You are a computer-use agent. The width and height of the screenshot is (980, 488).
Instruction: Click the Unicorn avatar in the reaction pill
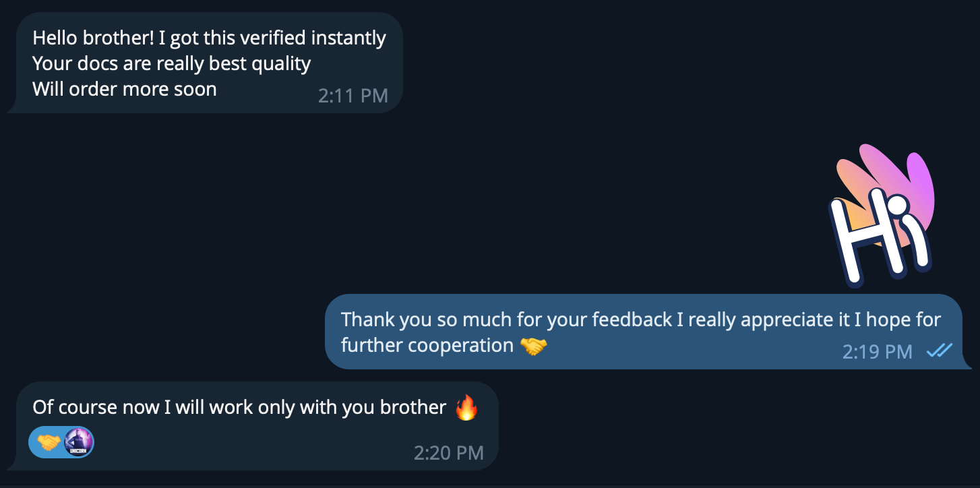78,443
